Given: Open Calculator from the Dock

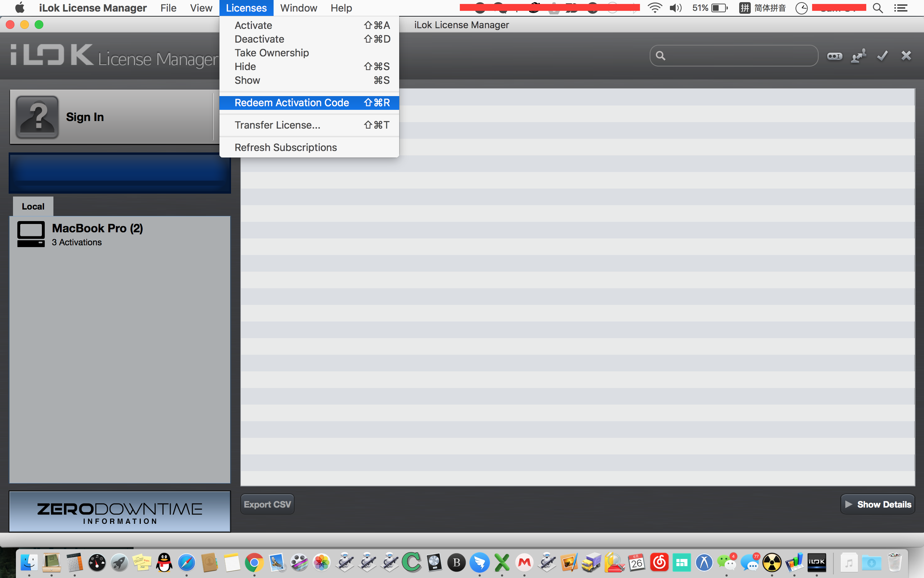Looking at the screenshot, I should pyautogui.click(x=74, y=562).
